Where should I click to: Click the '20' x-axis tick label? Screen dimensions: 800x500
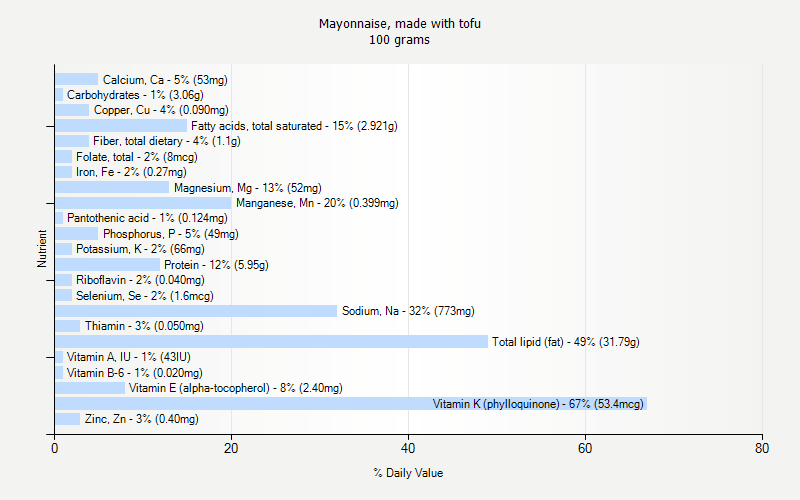(x=231, y=448)
